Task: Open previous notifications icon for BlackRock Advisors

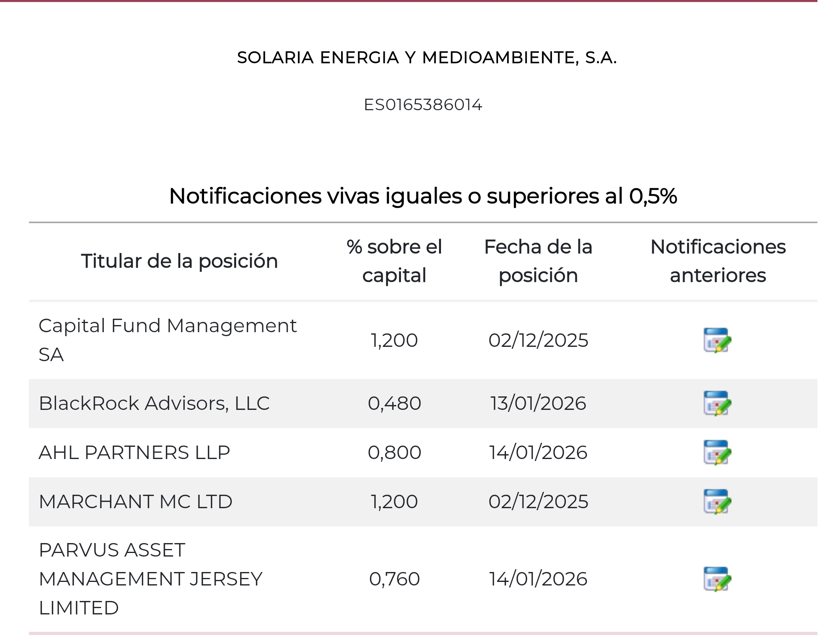Action: pos(717,403)
